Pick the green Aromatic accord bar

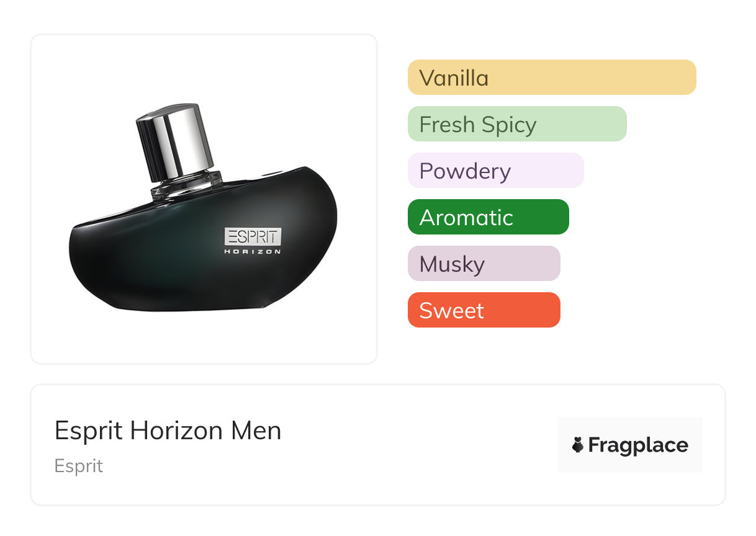coord(488,217)
